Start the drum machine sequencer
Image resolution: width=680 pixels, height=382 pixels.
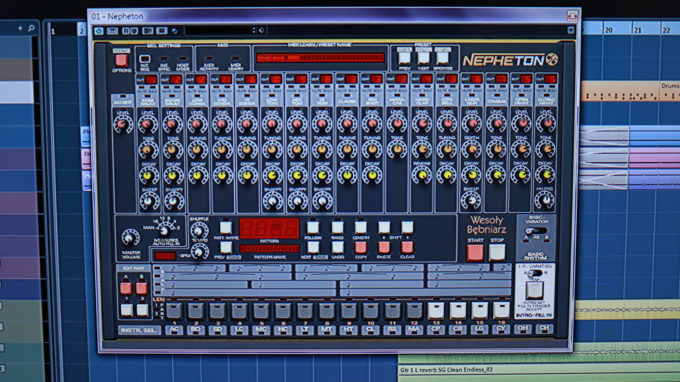click(475, 253)
